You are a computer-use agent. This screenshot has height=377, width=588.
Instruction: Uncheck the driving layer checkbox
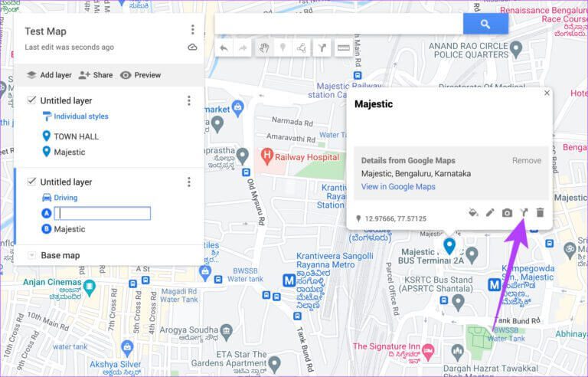tap(31, 182)
